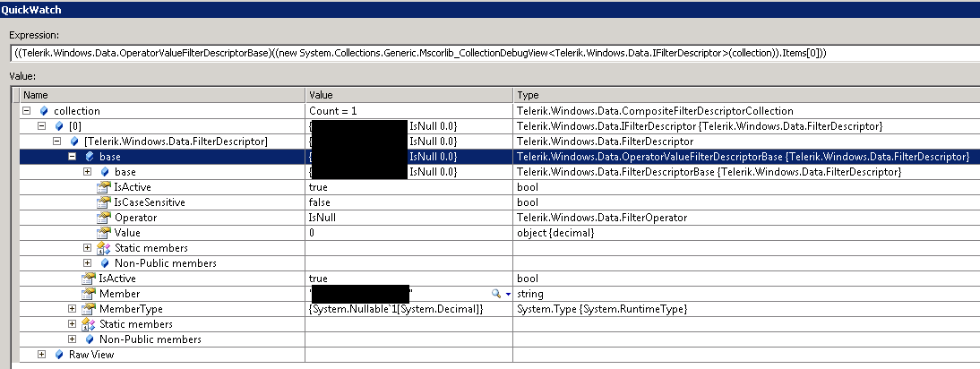This screenshot has height=369, width=980.
Task: Click the icon beside the Member string row
Action: click(89, 294)
